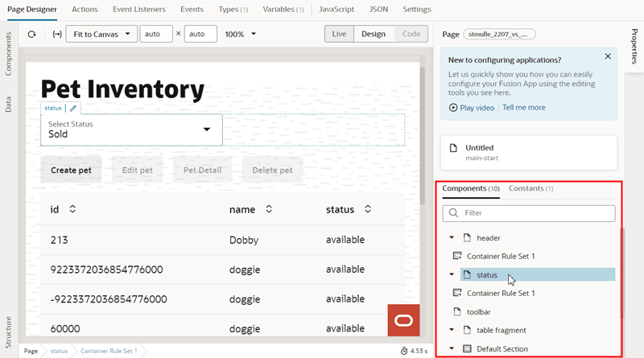Click the canvas vertical scrollbar
The height and width of the screenshot is (358, 644).
point(422,135)
